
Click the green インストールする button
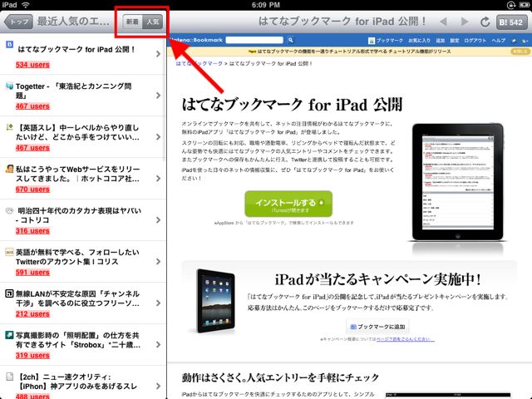point(288,204)
